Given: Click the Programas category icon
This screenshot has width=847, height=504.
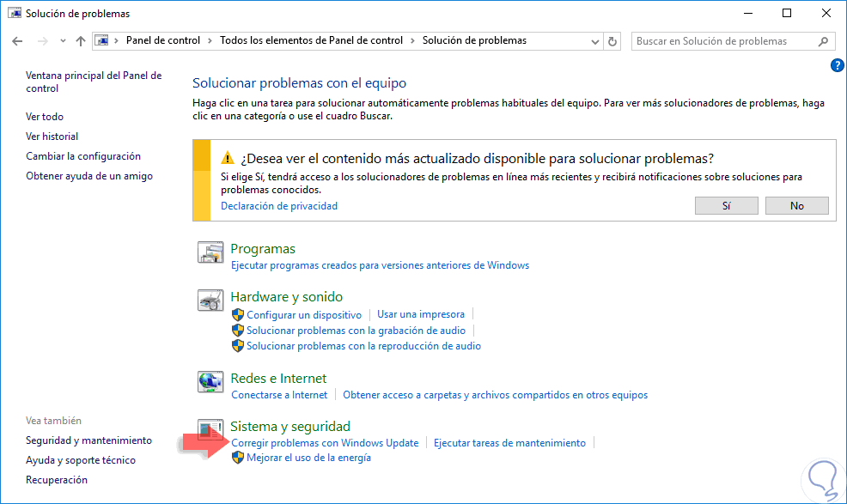Looking at the screenshot, I should (210, 252).
